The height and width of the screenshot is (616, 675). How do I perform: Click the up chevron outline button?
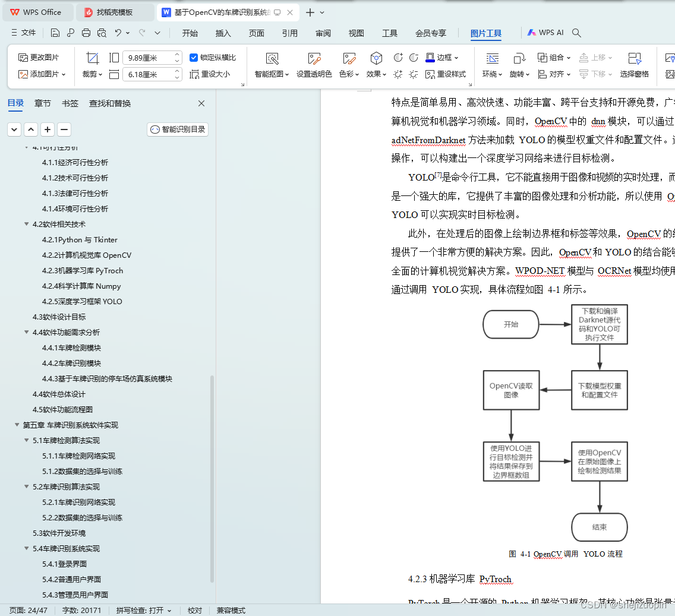click(x=31, y=129)
